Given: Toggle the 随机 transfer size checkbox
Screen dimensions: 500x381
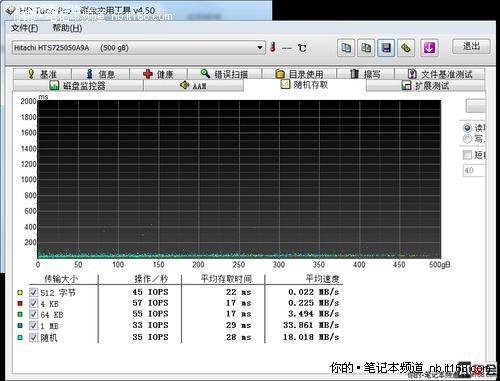Looking at the screenshot, I should (33, 337).
